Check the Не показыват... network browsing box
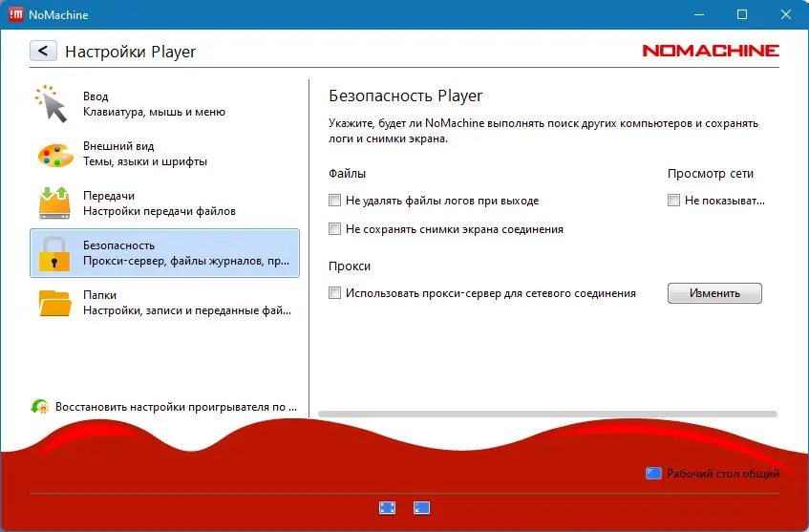809x532 pixels. pyautogui.click(x=673, y=201)
